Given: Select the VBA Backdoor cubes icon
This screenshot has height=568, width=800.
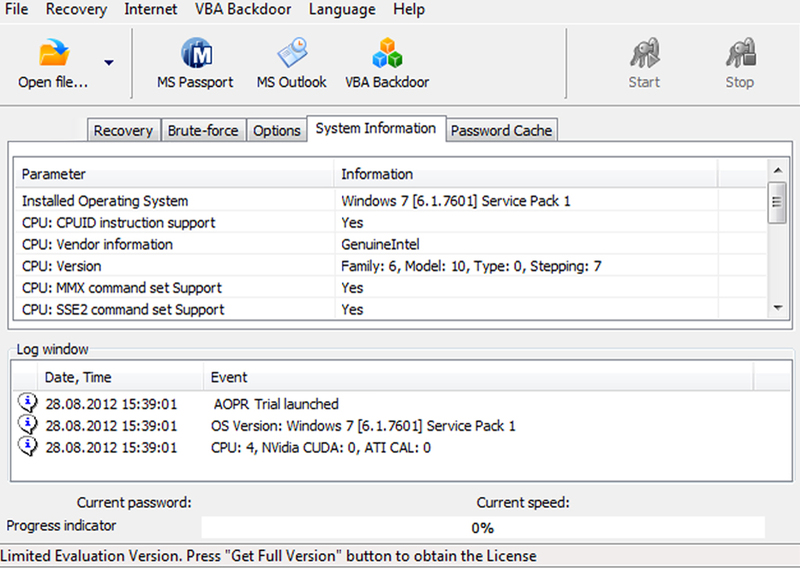Looking at the screenshot, I should pyautogui.click(x=387, y=53).
